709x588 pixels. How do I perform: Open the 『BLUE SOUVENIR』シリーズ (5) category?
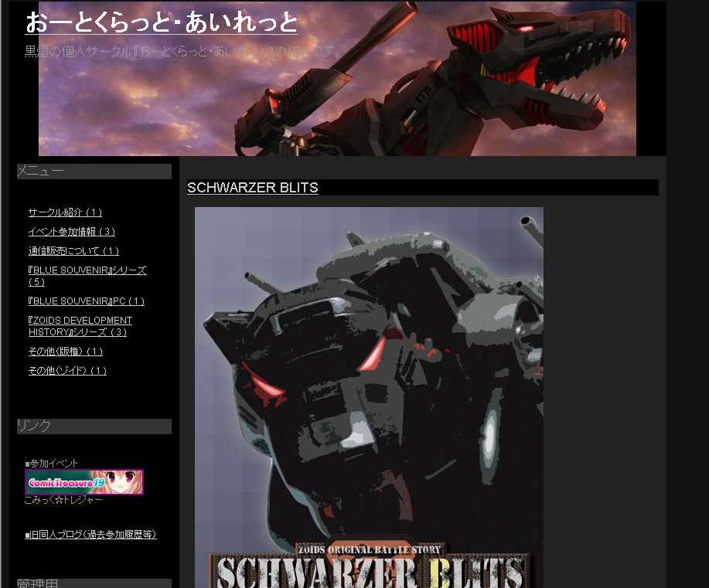(x=87, y=276)
